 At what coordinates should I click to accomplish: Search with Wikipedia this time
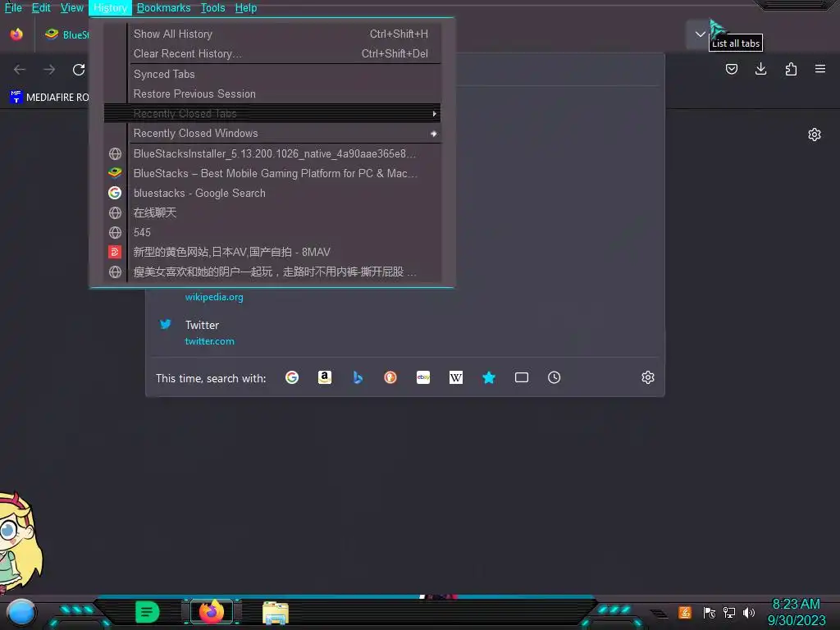point(456,377)
